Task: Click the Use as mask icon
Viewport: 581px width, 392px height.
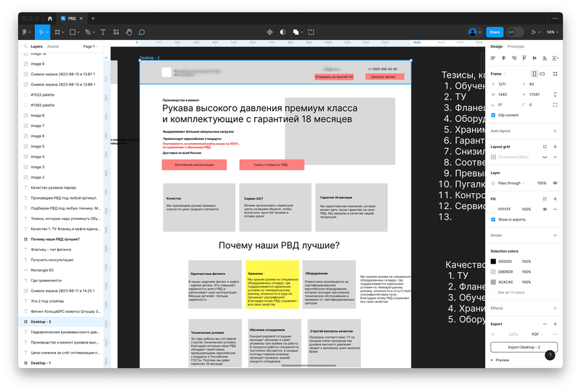Action: 283,32
